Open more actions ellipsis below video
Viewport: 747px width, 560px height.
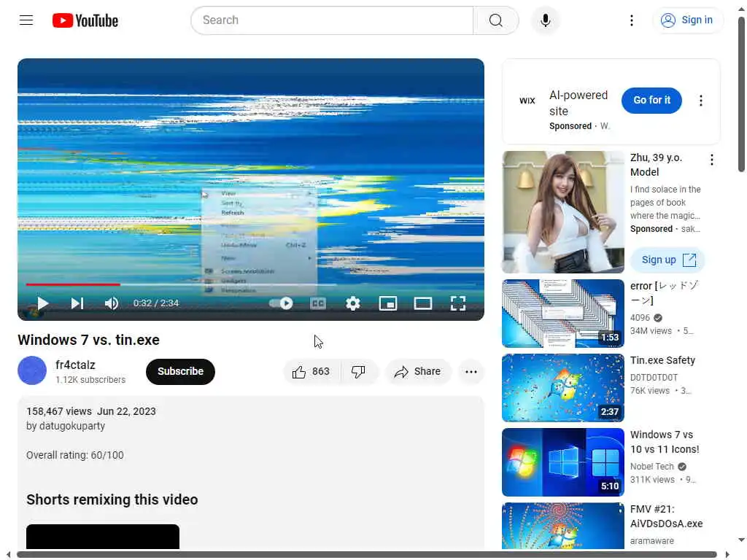(471, 371)
